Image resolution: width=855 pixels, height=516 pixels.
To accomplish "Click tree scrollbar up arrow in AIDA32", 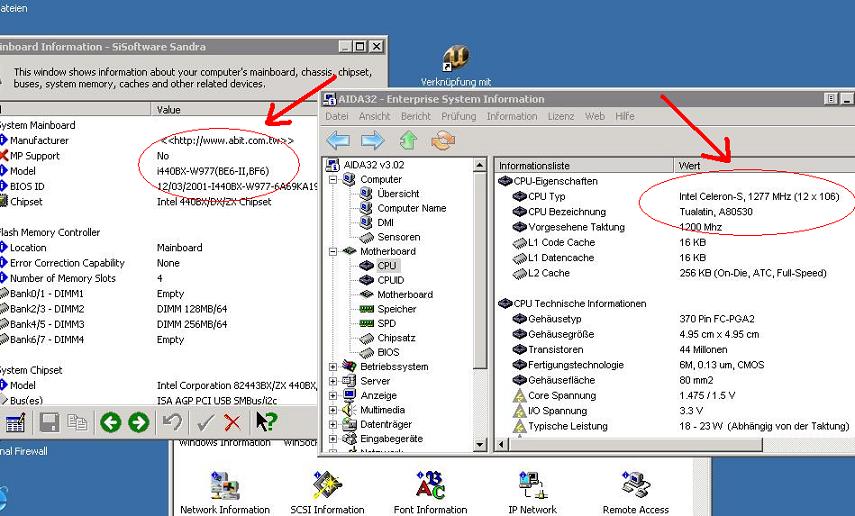I will click(x=479, y=165).
